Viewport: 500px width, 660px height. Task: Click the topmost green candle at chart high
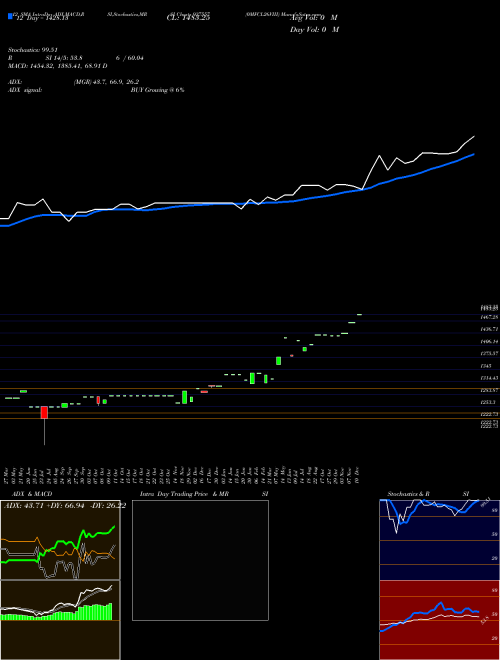click(359, 314)
